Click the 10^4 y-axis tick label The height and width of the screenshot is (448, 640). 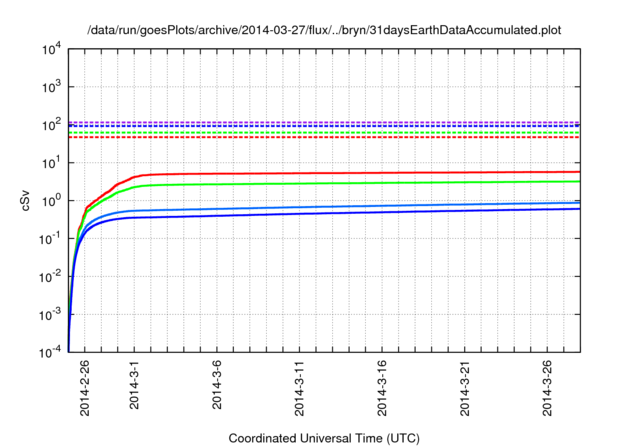[x=51, y=49]
